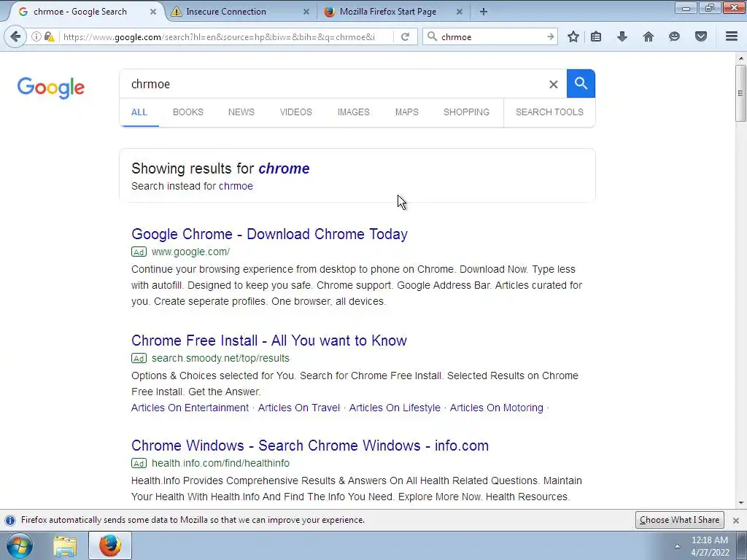The height and width of the screenshot is (560, 747).
Task: Clear the Google search query with X
Action: pyautogui.click(x=553, y=85)
